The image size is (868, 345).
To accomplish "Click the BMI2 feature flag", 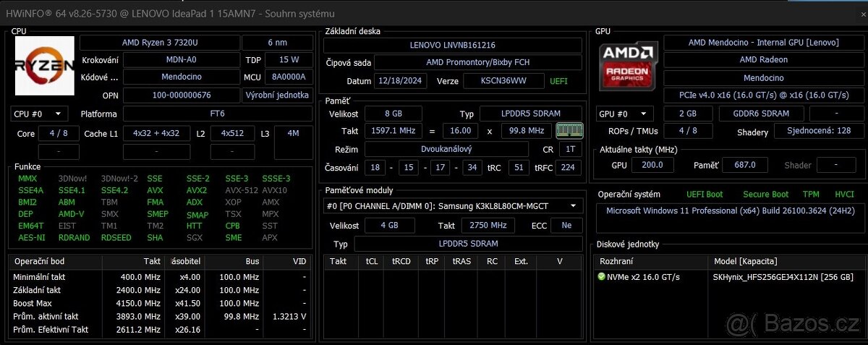I will (27, 203).
